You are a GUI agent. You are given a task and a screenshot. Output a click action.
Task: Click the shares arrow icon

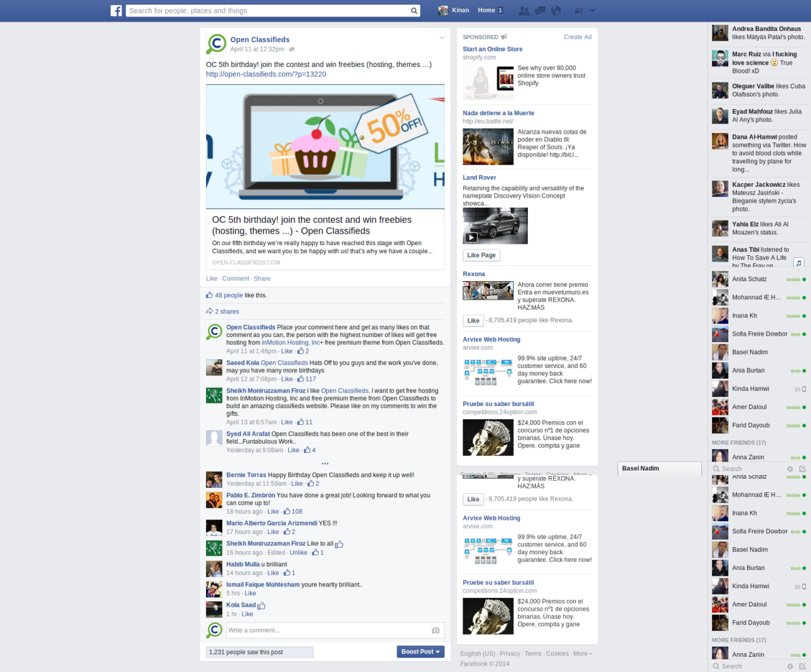(209, 311)
